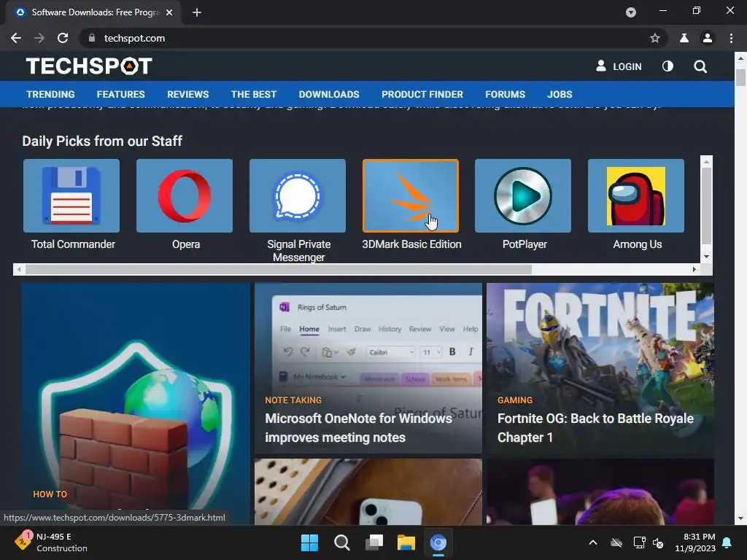Image resolution: width=747 pixels, height=560 pixels.
Task: Open the PRODUCT FINDER menu
Action: tap(422, 94)
